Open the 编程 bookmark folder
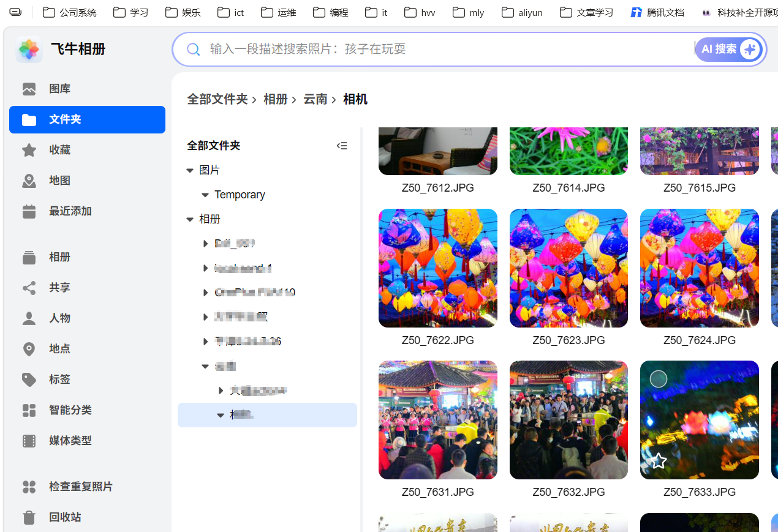The width and height of the screenshot is (778, 532). coord(330,12)
